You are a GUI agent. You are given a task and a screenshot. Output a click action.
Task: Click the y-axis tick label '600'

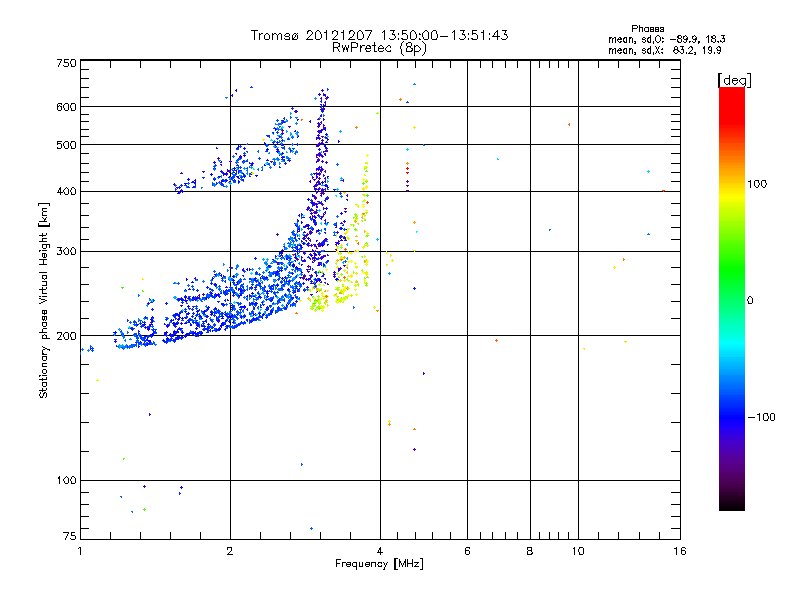(x=66, y=107)
